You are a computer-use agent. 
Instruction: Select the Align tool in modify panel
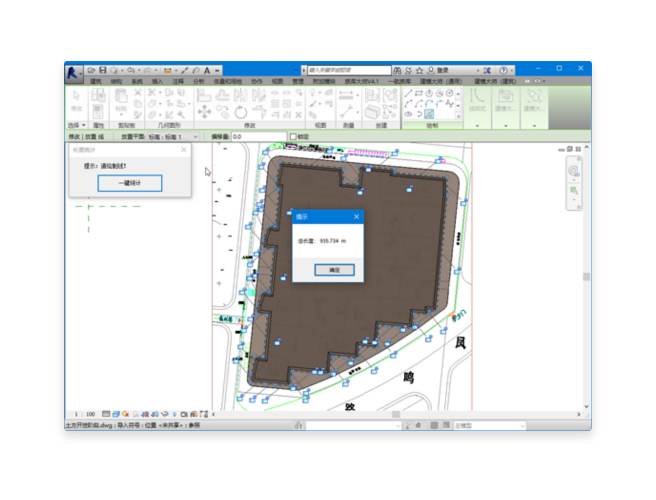(x=204, y=95)
